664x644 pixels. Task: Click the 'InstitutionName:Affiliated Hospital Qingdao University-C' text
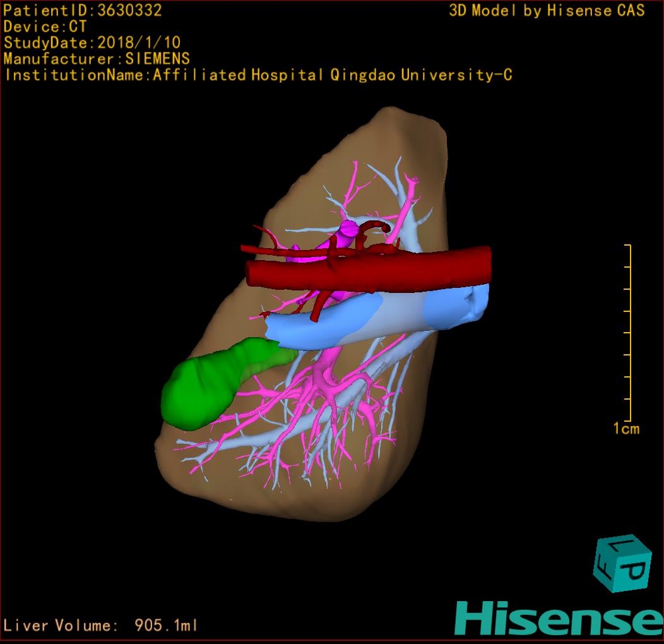click(258, 75)
